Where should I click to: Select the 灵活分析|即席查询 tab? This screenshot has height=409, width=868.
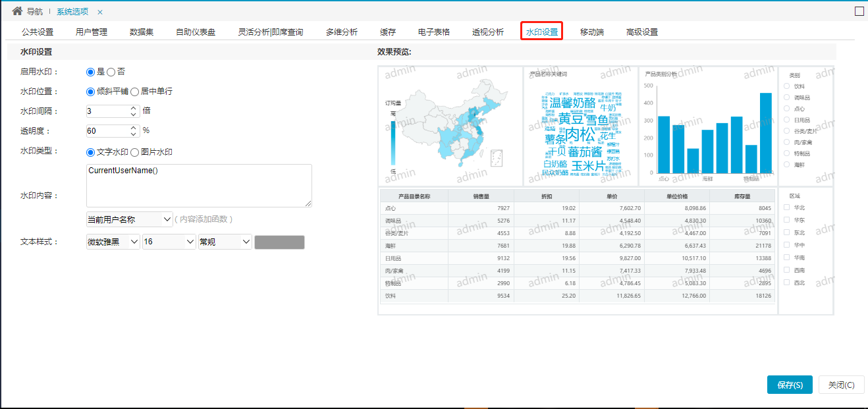click(x=271, y=32)
